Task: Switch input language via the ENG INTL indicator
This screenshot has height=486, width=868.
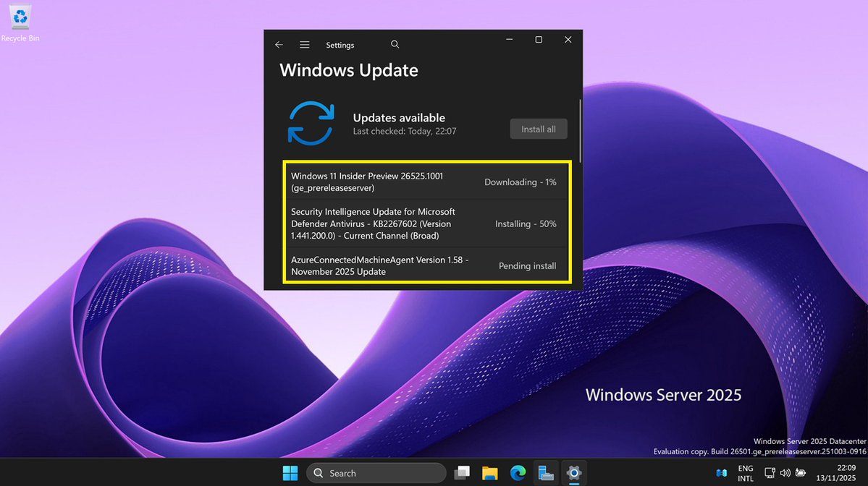Action: [x=746, y=472]
